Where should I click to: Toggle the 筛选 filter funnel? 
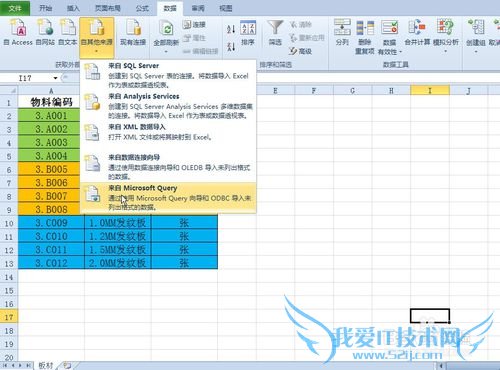275,33
